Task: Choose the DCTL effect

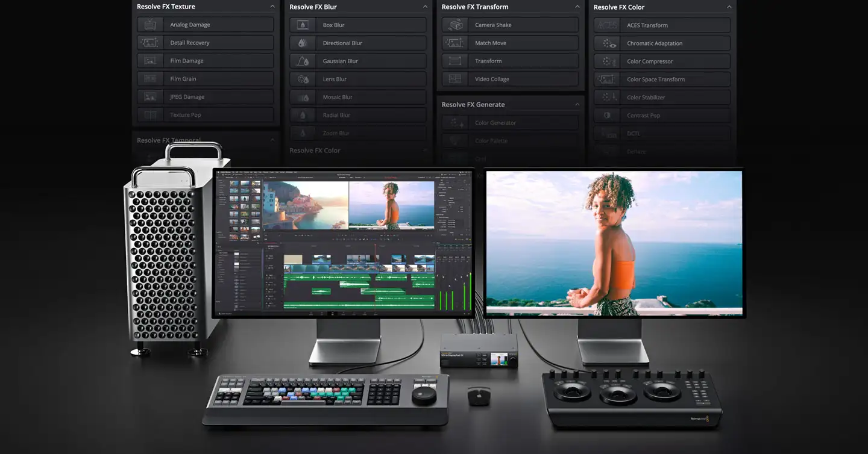Action: click(x=662, y=134)
